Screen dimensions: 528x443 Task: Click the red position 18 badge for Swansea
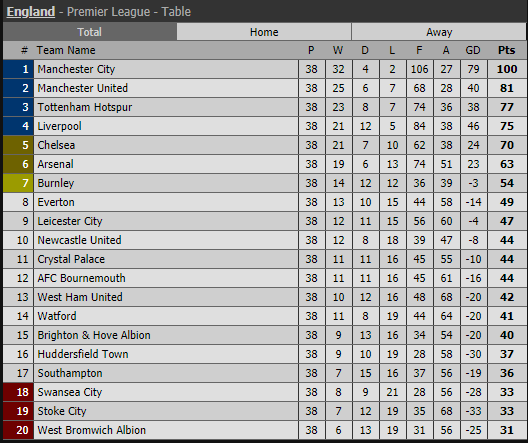click(x=18, y=392)
